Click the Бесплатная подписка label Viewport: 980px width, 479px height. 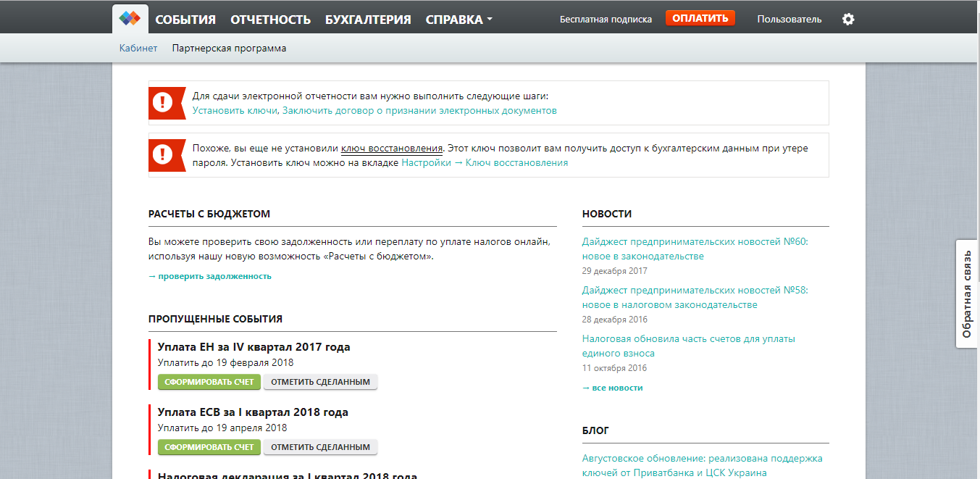pos(606,20)
